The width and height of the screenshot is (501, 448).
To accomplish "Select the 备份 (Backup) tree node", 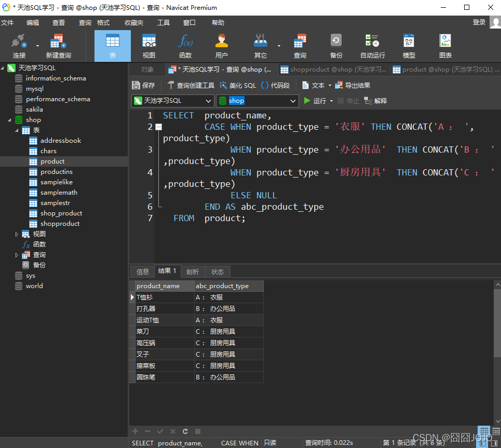I will click(39, 265).
